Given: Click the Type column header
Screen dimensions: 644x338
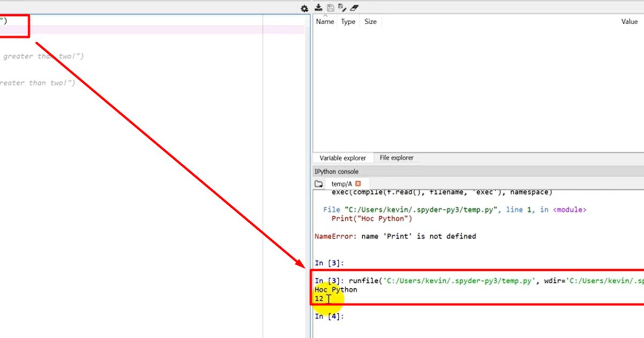Looking at the screenshot, I should 348,21.
